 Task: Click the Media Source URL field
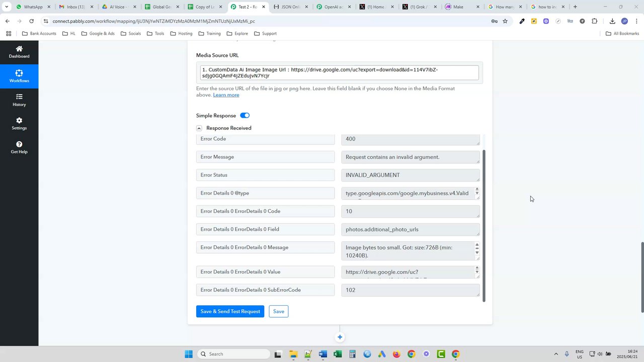point(340,72)
